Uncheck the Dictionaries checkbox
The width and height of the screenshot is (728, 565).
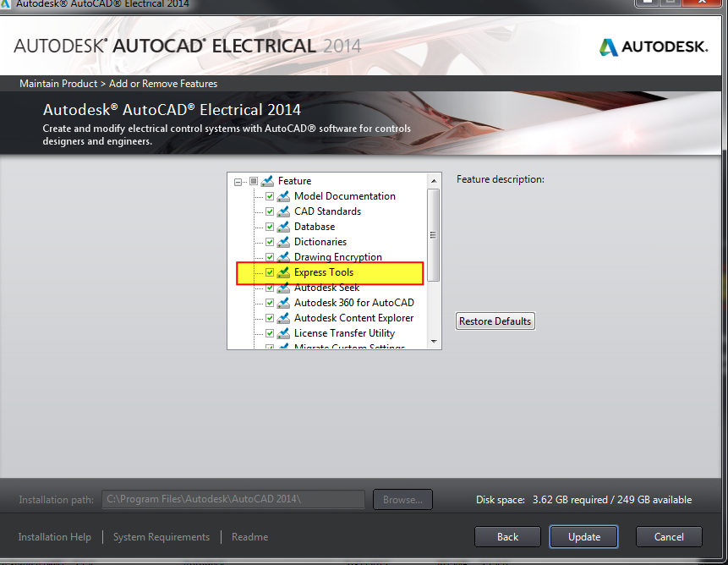pos(270,241)
